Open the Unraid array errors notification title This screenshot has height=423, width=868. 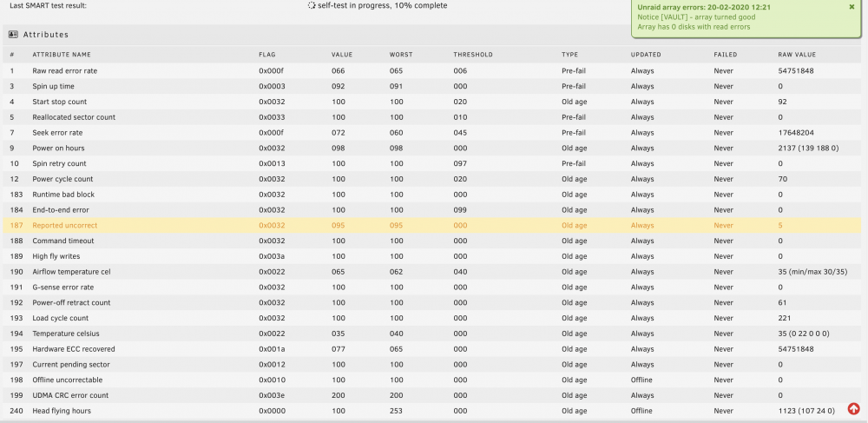[x=704, y=7]
